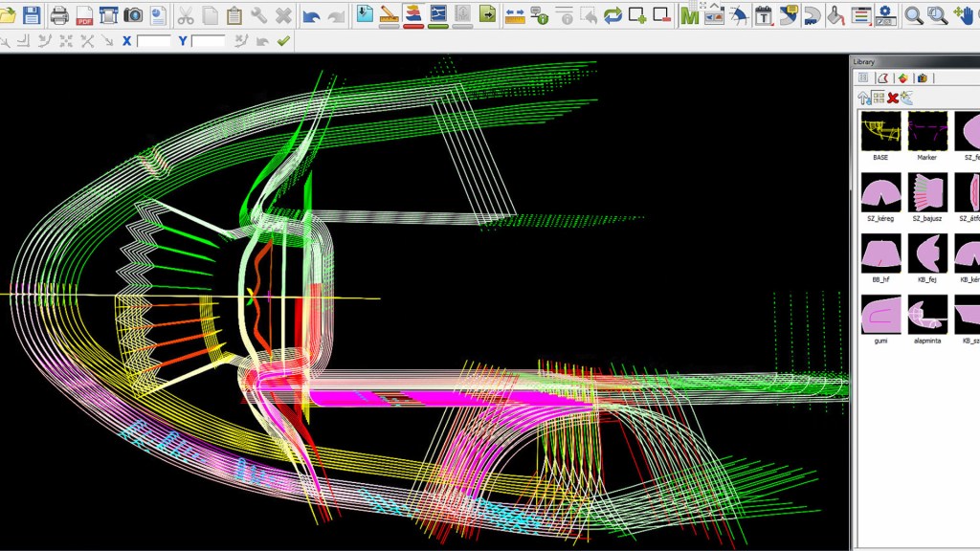This screenshot has height=551, width=980.
Task: Toggle the layers stack toolbar button
Action: [x=413, y=15]
